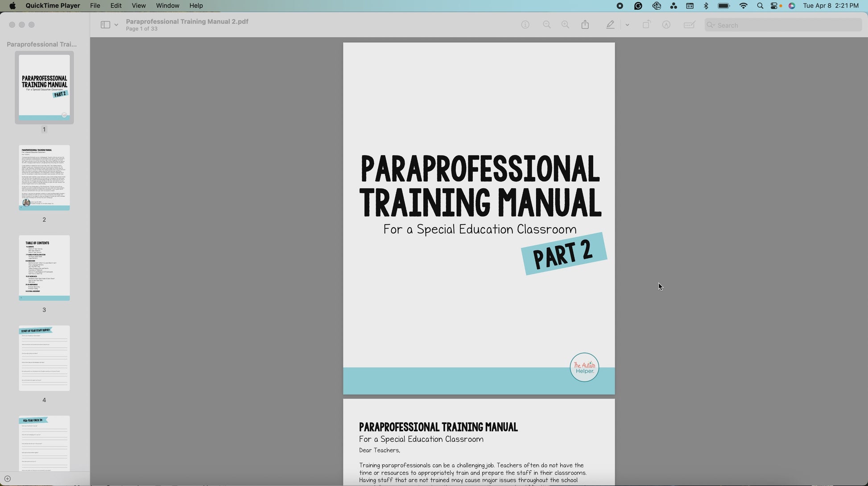The width and height of the screenshot is (868, 486).
Task: Show the Markup toolbar
Action: point(666,25)
